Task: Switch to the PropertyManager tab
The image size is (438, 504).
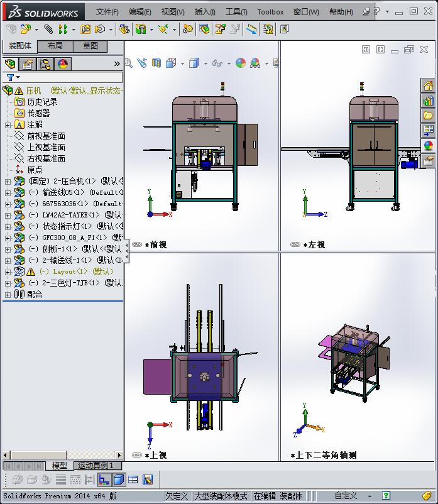Action: pyautogui.click(x=27, y=64)
